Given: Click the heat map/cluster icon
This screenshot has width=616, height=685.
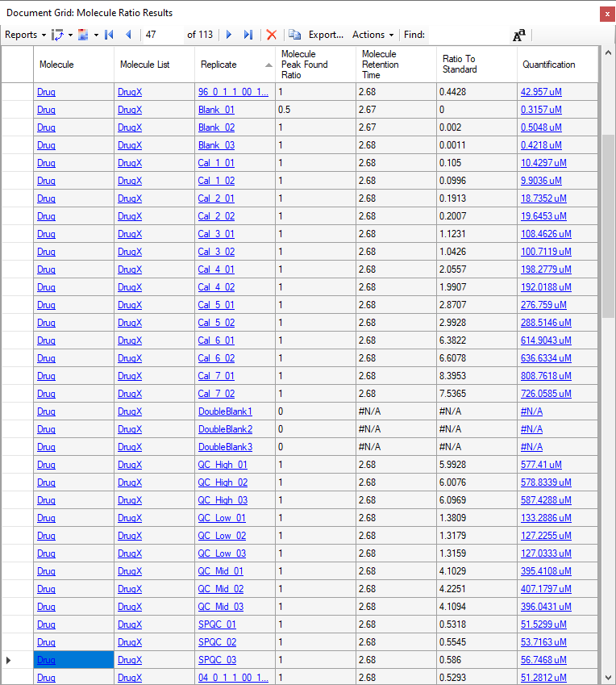Looking at the screenshot, I should click(83, 35).
